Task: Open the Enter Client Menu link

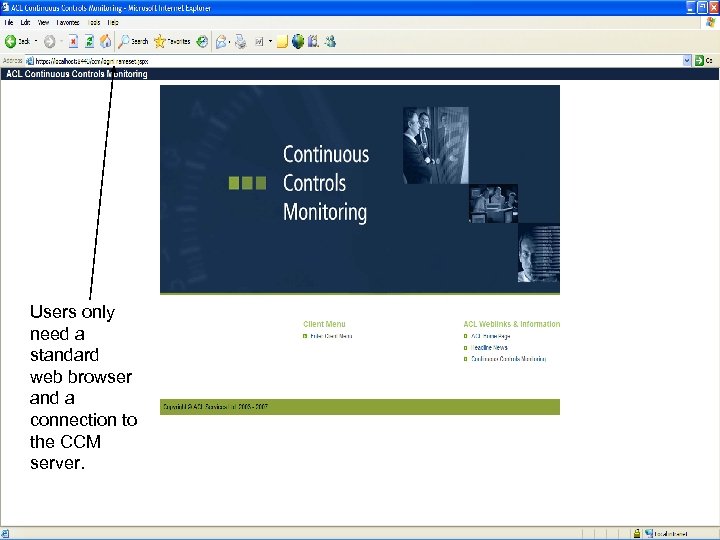Action: (331, 336)
